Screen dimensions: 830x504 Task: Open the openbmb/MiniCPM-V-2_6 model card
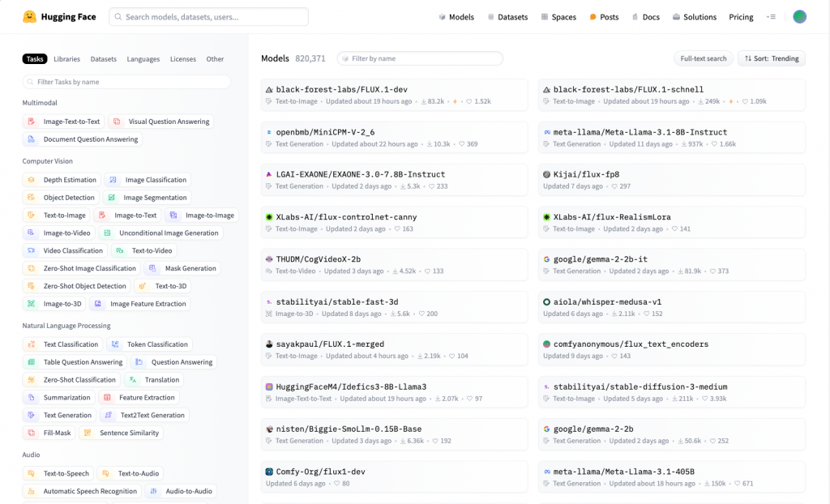(394, 138)
